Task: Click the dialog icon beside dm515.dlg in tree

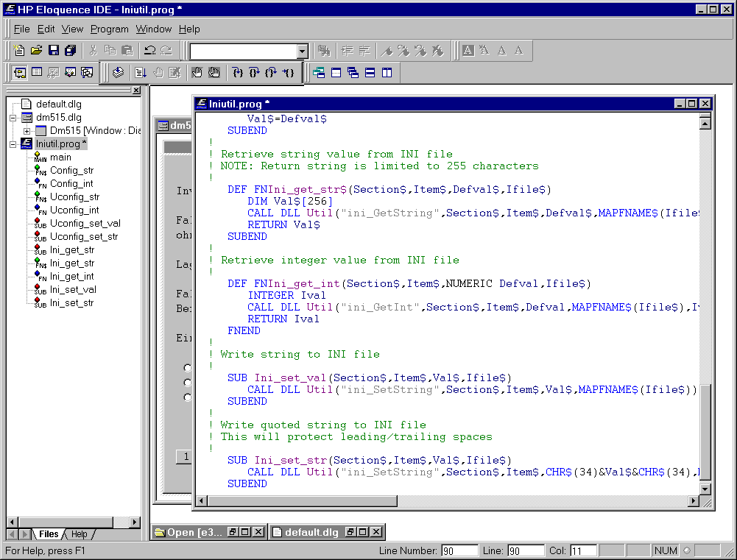Action: click(x=27, y=117)
